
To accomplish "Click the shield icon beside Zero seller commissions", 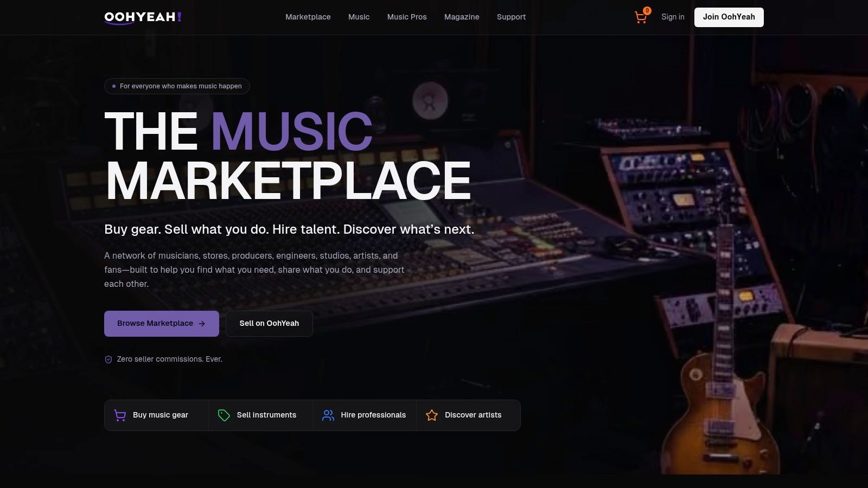I will (108, 359).
